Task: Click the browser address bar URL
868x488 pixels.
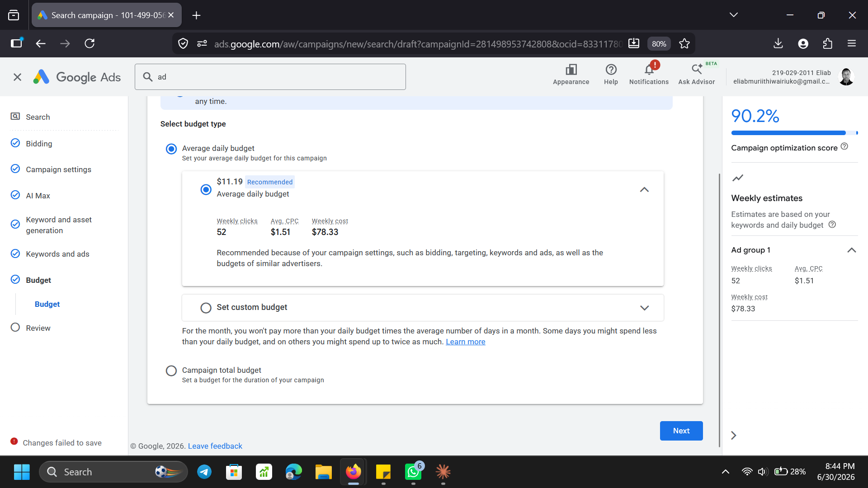Action: pos(418,44)
